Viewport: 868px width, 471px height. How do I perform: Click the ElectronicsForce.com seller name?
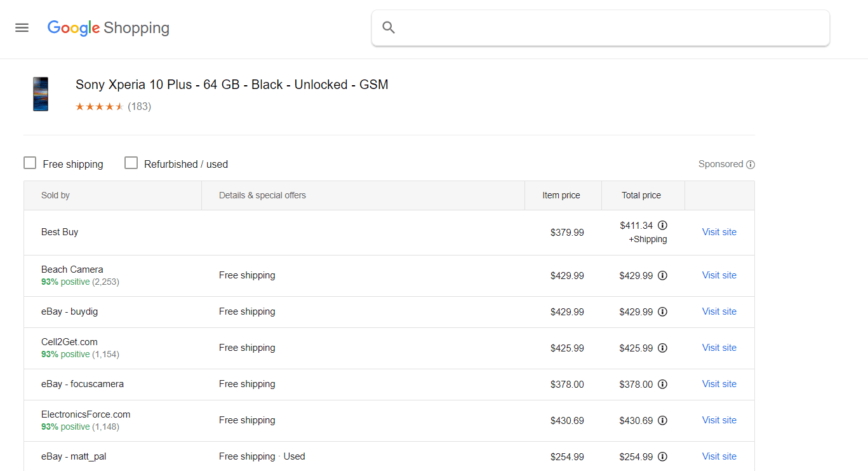coord(86,414)
